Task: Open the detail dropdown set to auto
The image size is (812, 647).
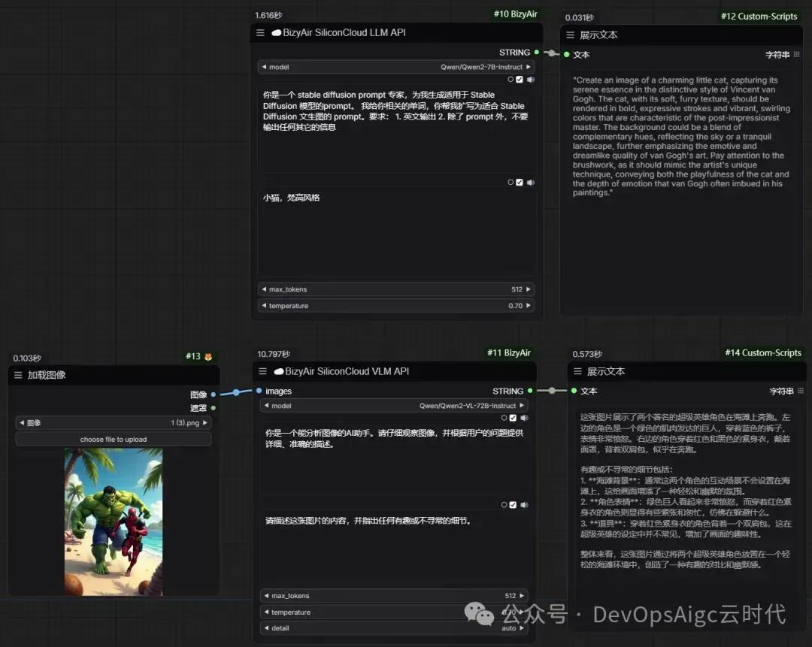Action: coord(394,628)
